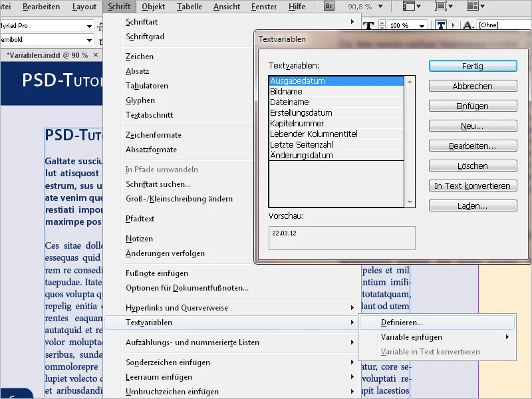
Task: Open Sonderzeichen einfügen submenu
Action: point(232,362)
